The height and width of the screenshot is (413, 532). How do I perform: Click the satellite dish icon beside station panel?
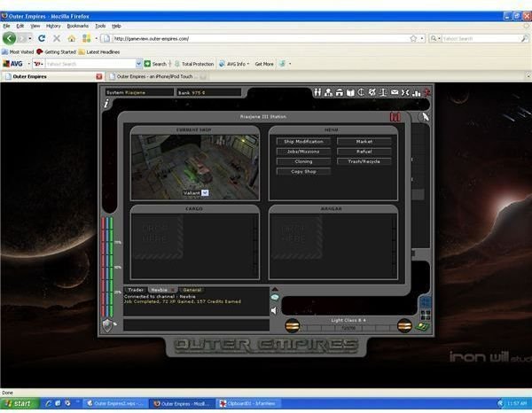tap(425, 117)
